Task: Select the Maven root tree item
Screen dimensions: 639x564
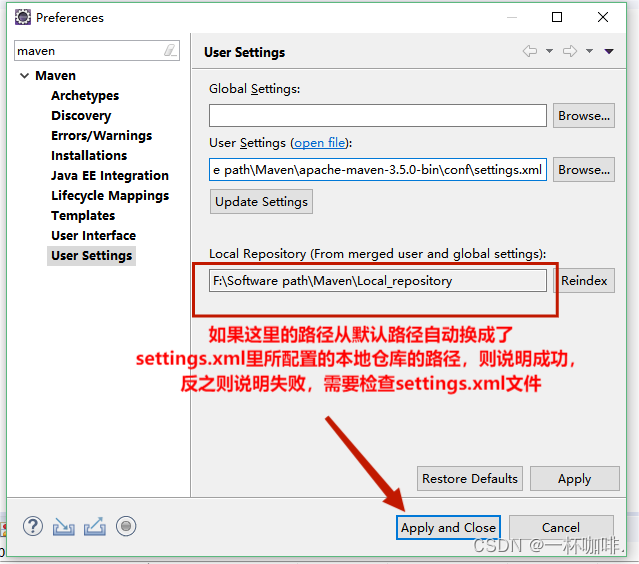Action: click(55, 75)
